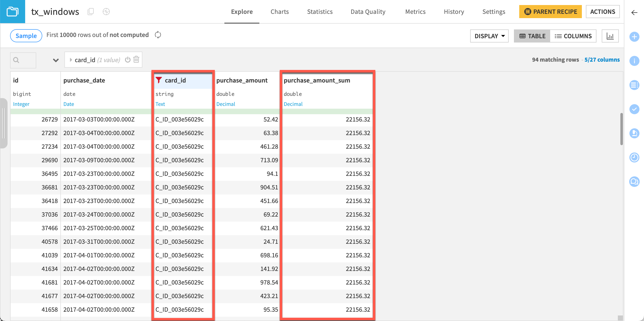Open the lab icon in the right sidebar

[634, 133]
